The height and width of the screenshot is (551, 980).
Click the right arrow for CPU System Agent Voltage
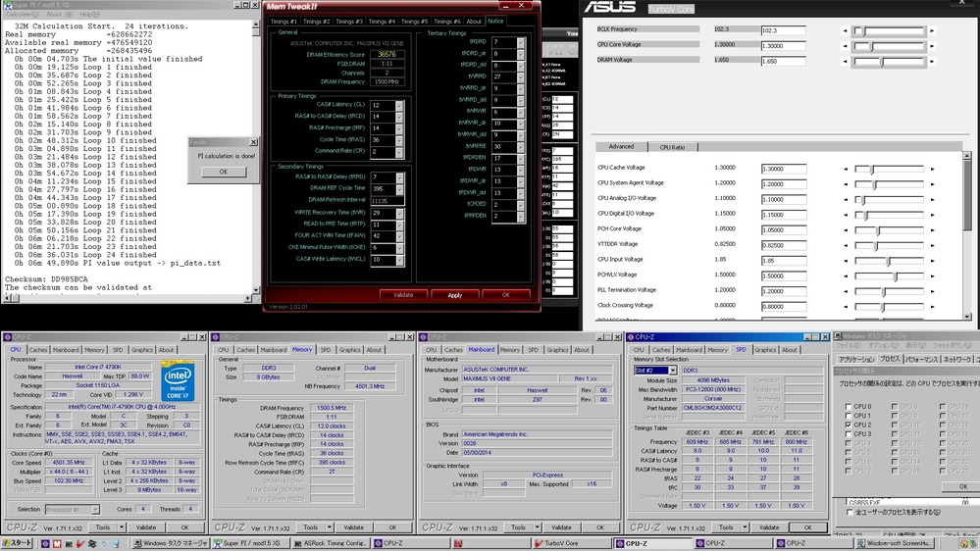tap(932, 184)
